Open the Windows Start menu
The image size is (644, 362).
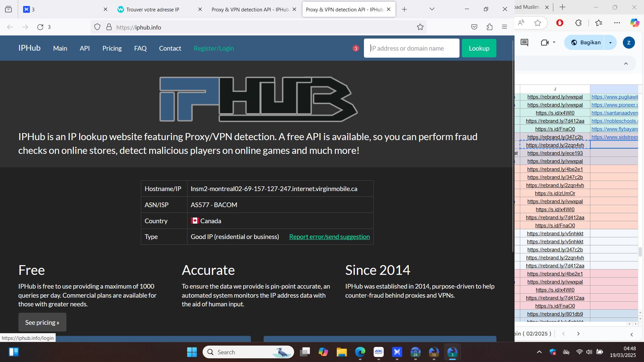coord(192,352)
